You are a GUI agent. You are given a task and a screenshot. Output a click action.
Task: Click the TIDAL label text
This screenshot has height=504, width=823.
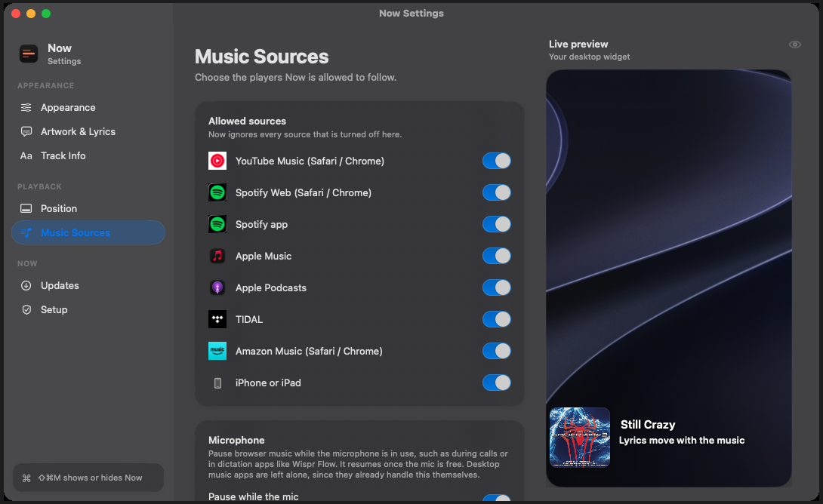pos(249,319)
